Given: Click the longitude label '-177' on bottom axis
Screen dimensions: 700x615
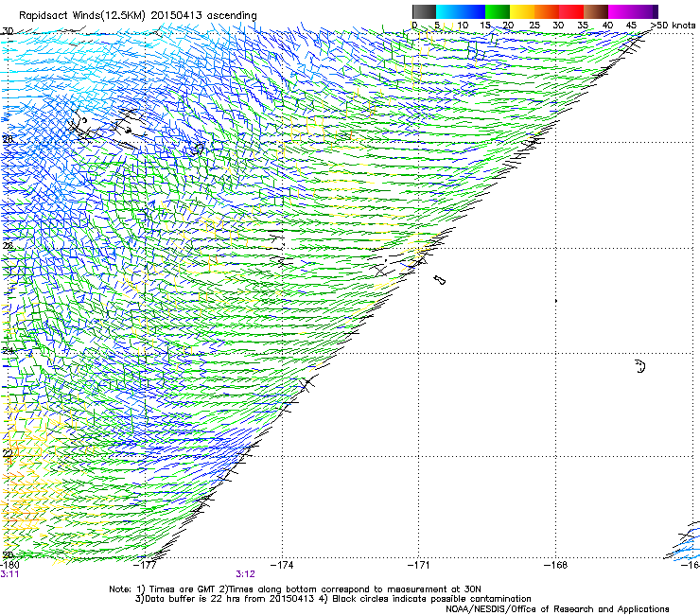Looking at the screenshot, I should [145, 565].
